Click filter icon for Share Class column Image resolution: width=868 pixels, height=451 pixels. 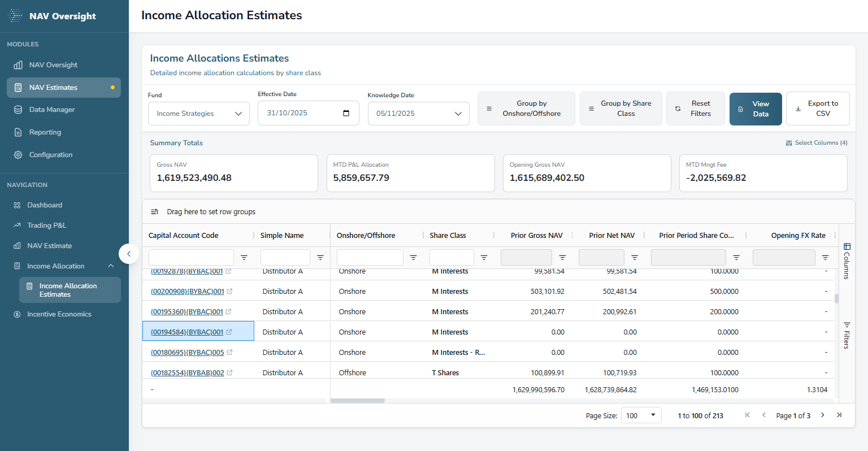point(484,258)
